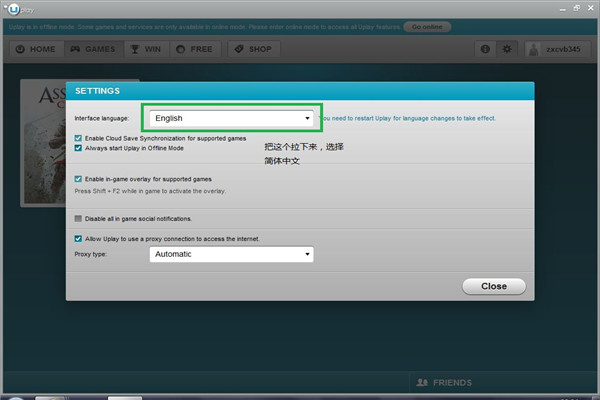Open the Interface language dropdown
Image resolution: width=600 pixels, height=400 pixels.
(232, 118)
